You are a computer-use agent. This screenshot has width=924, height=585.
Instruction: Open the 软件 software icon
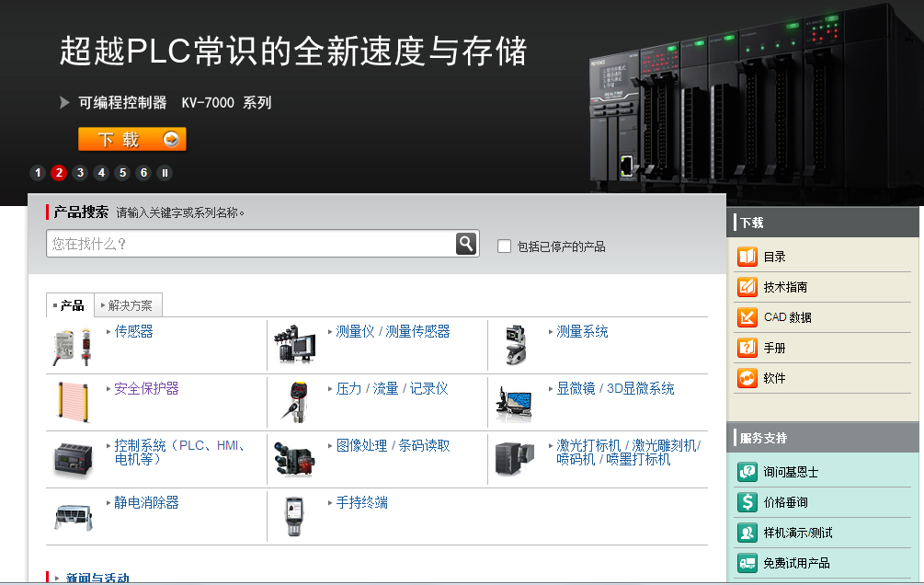747,378
